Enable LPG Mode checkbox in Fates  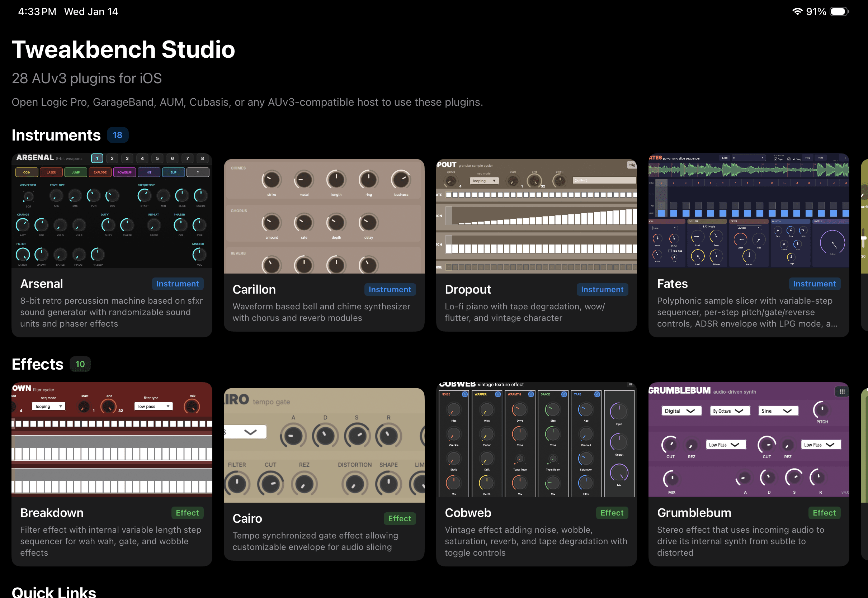click(x=700, y=227)
